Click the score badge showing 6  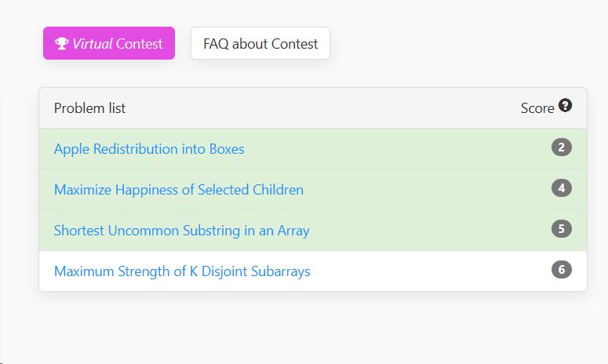click(x=562, y=269)
